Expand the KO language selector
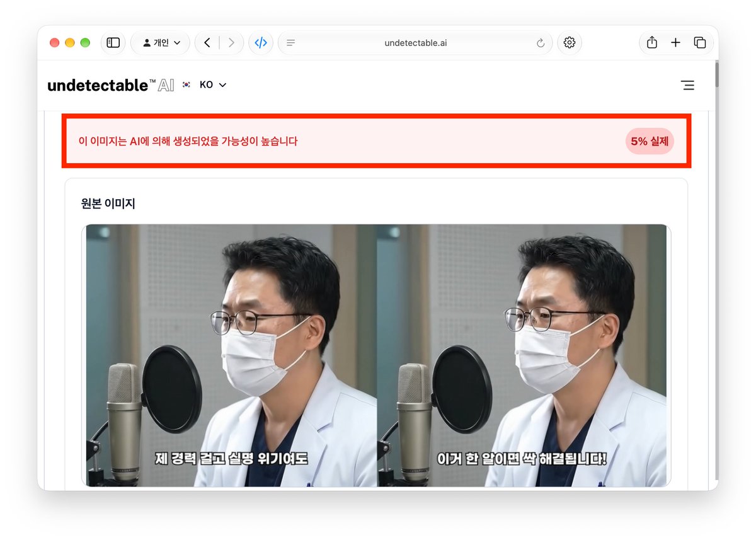 point(205,85)
